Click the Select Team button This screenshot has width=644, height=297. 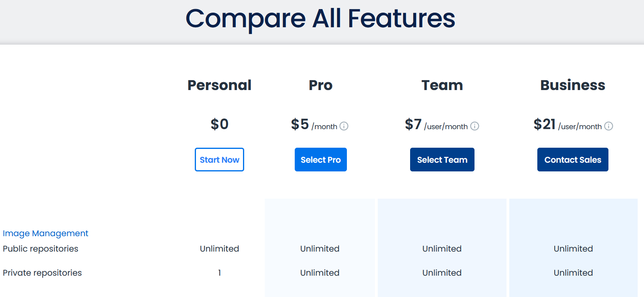tap(442, 160)
